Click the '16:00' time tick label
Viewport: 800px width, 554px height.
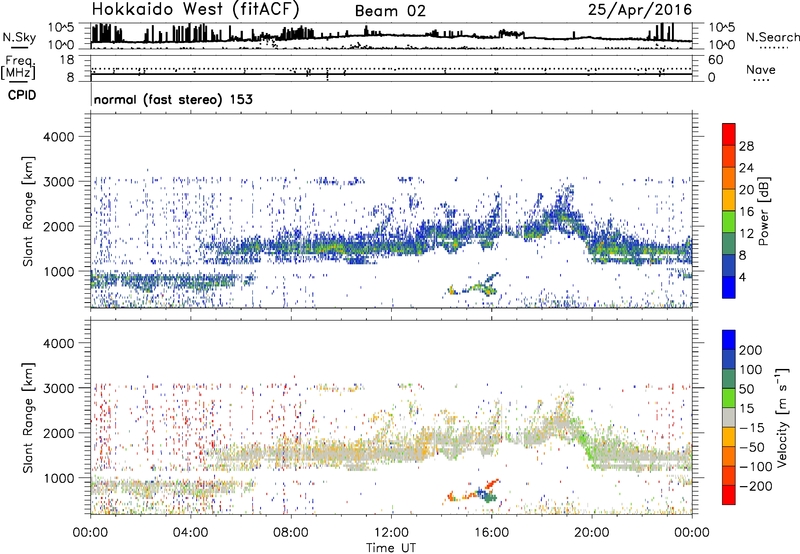491,533
